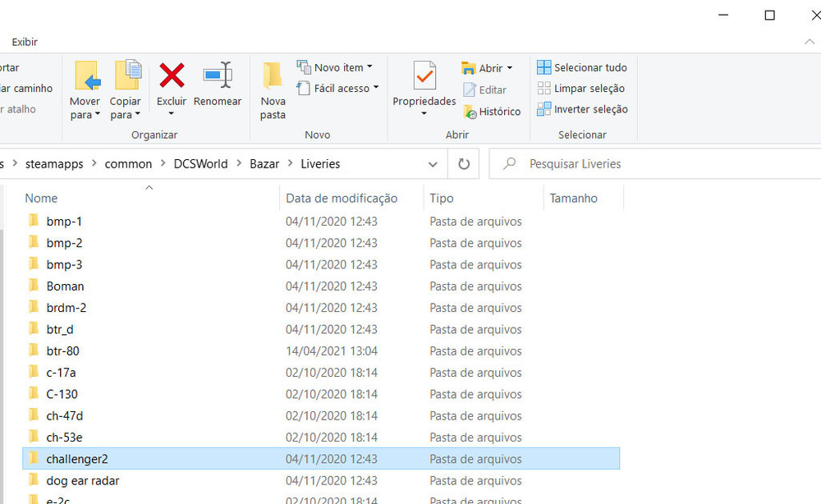Select the c-17a folder name
Screen dimensions: 821x504
62,373
